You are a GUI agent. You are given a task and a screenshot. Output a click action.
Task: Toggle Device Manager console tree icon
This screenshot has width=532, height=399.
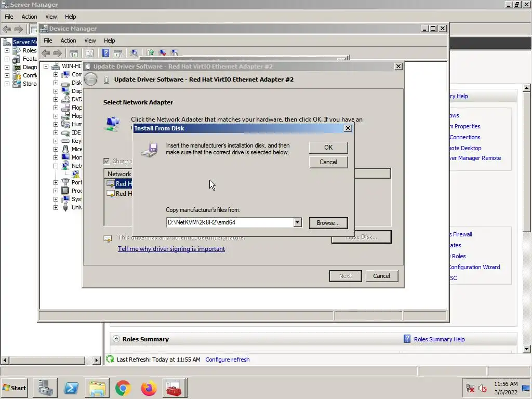74,53
